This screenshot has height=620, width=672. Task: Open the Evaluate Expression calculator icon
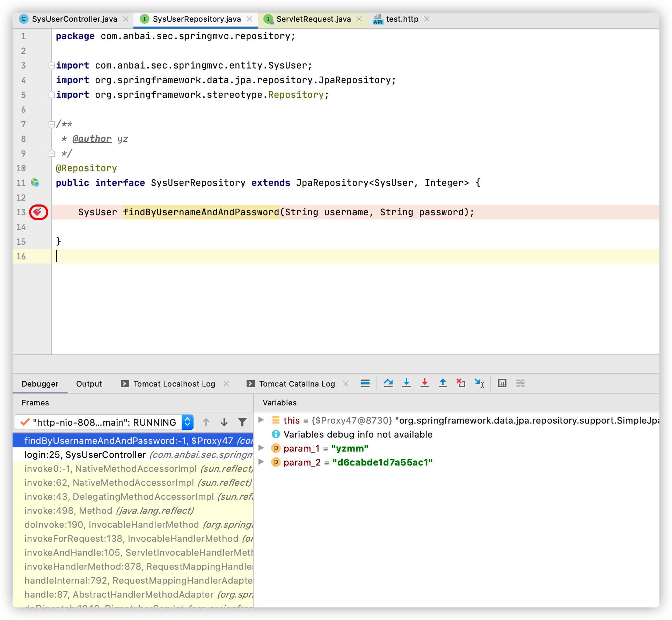coord(502,383)
